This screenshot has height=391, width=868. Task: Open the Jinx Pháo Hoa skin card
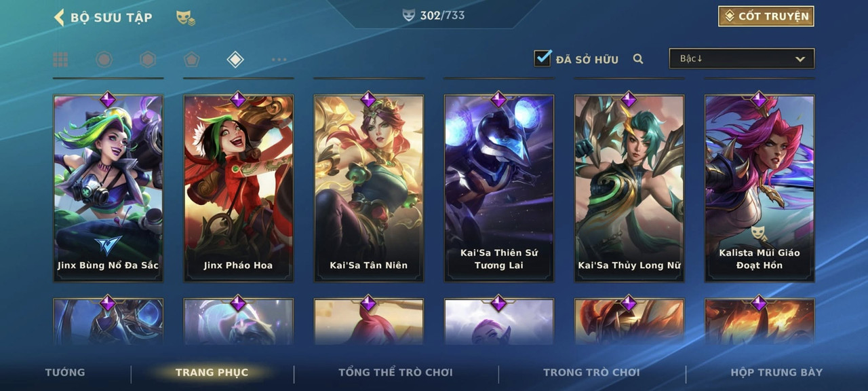(x=238, y=188)
